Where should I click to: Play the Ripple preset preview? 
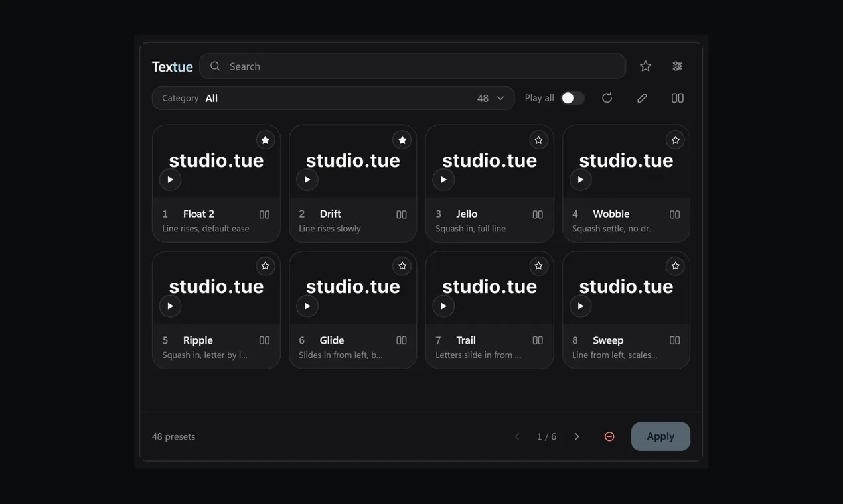[x=170, y=306]
